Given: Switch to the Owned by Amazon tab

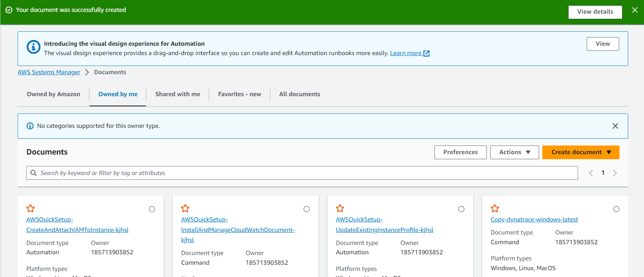Looking at the screenshot, I should 53,94.
